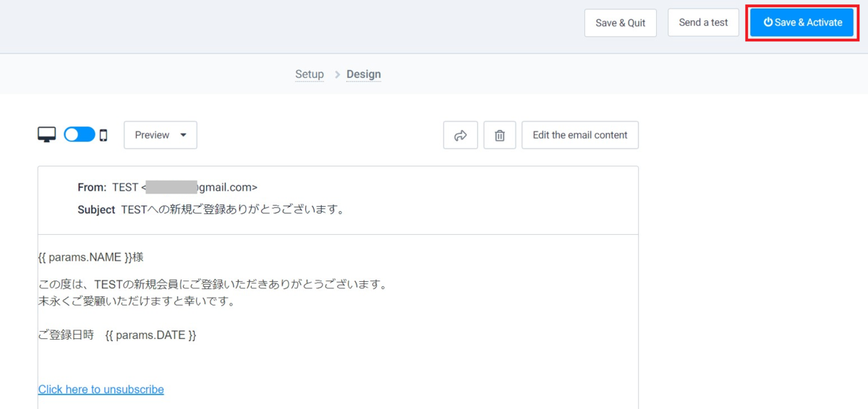Viewport: 868px width, 409px height.
Task: Click the Send a test button
Action: pos(704,22)
